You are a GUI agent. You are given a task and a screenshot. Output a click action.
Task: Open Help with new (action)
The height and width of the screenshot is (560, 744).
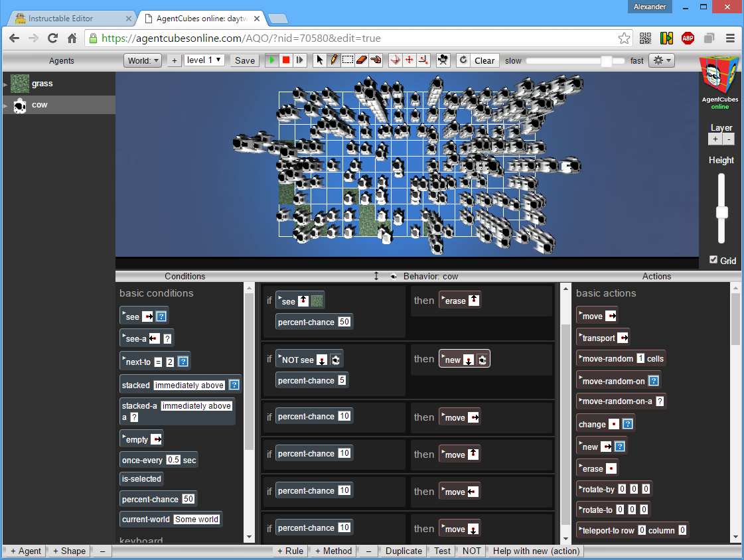(536, 551)
